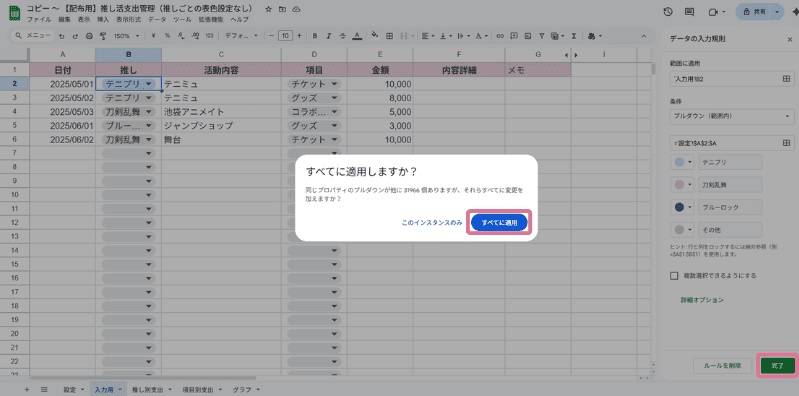
Task: Open 詳細オプション in the side panel
Action: tap(702, 300)
